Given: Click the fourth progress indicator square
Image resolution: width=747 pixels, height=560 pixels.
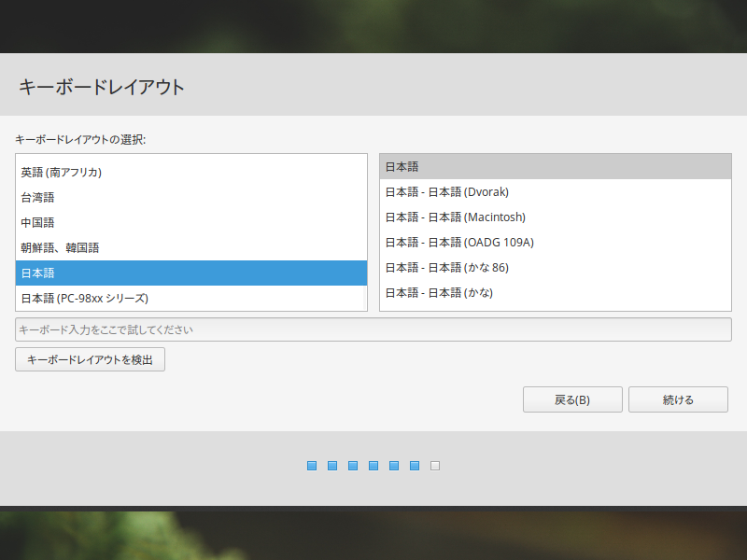Looking at the screenshot, I should (373, 466).
